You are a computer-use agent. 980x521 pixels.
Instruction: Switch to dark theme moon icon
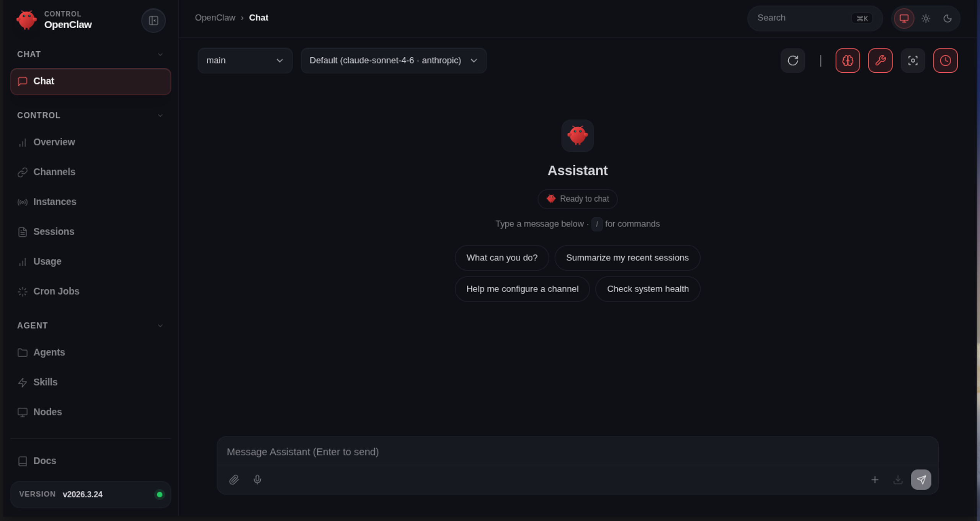(x=947, y=18)
